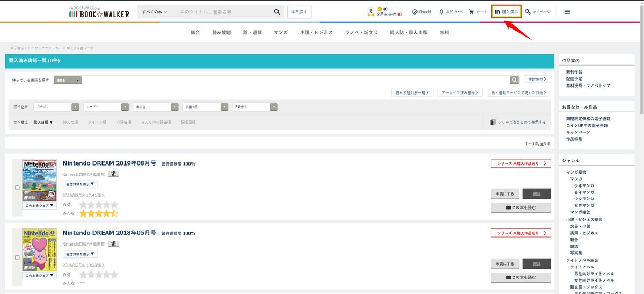Open the カテゴリ filter dropdown

56,107
